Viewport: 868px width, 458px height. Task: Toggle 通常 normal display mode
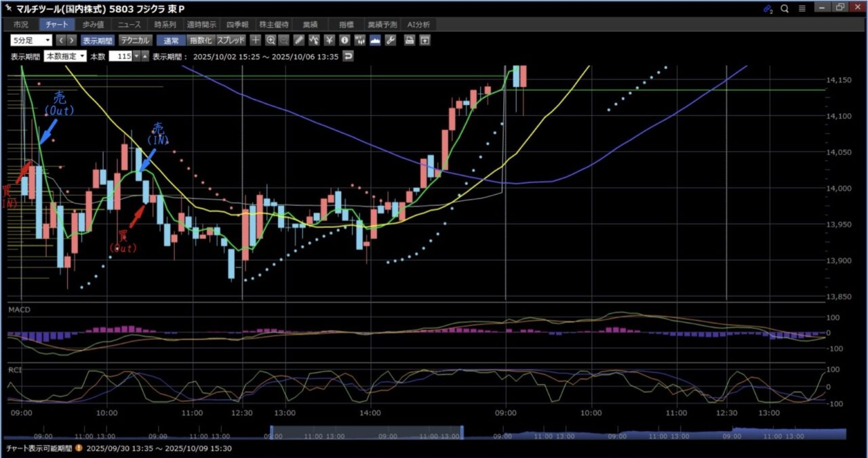pos(171,40)
